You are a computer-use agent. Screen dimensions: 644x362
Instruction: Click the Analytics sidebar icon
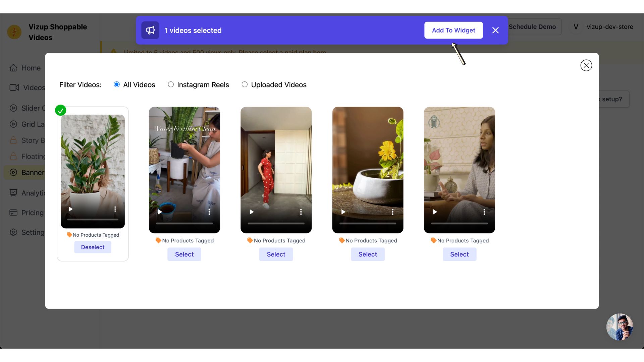[x=13, y=193]
